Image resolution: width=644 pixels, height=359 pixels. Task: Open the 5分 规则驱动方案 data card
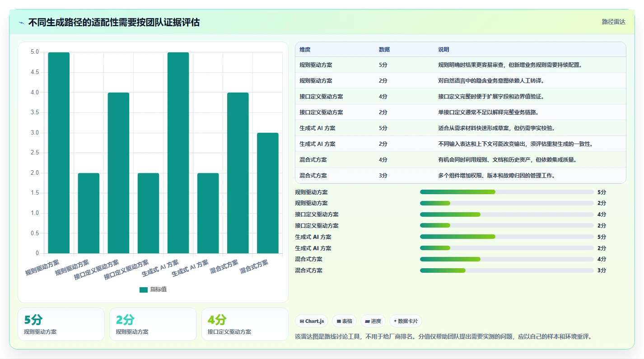coord(61,324)
